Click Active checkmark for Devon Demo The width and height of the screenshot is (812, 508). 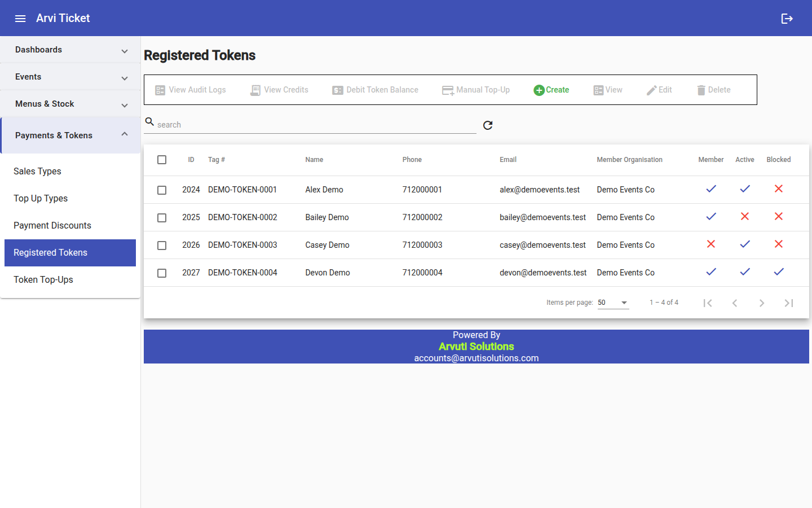point(745,271)
